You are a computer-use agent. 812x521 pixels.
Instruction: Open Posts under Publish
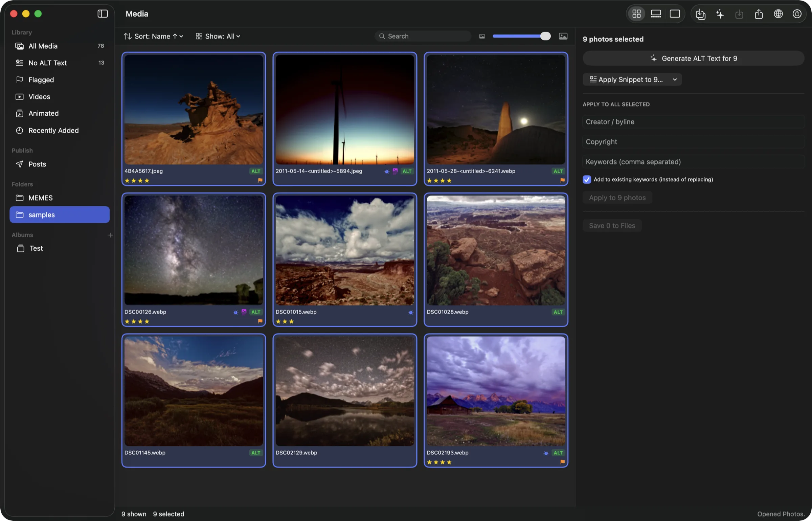(x=60, y=164)
